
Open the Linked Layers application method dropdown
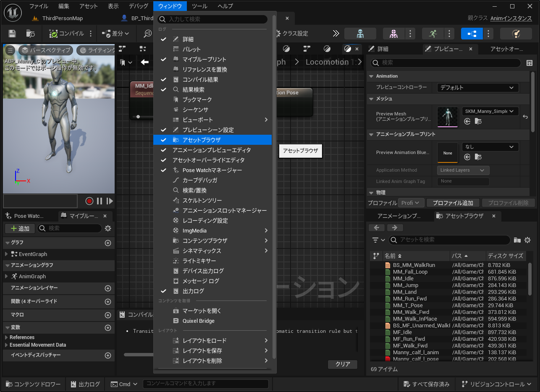[x=462, y=170]
